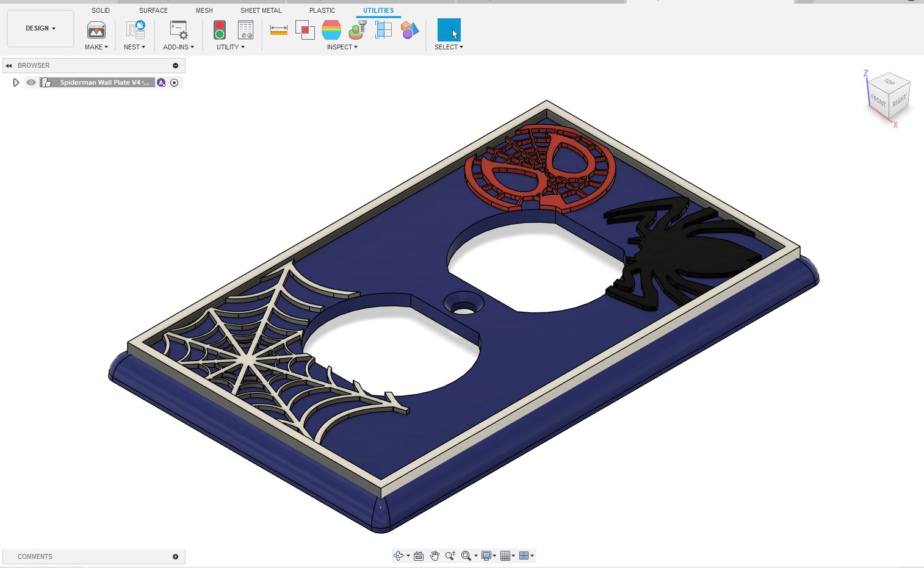Select the Pan hand tool
This screenshot has height=568, width=924.
(435, 556)
